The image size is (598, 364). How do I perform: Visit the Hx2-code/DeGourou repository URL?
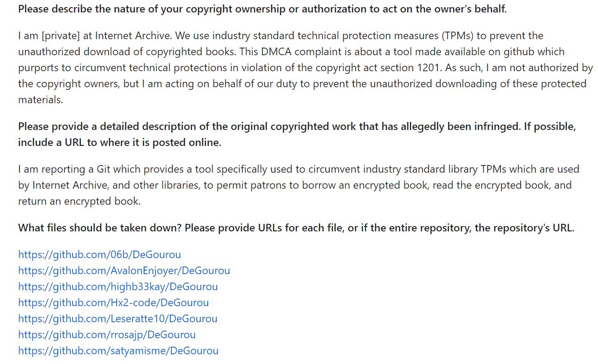[113, 303]
